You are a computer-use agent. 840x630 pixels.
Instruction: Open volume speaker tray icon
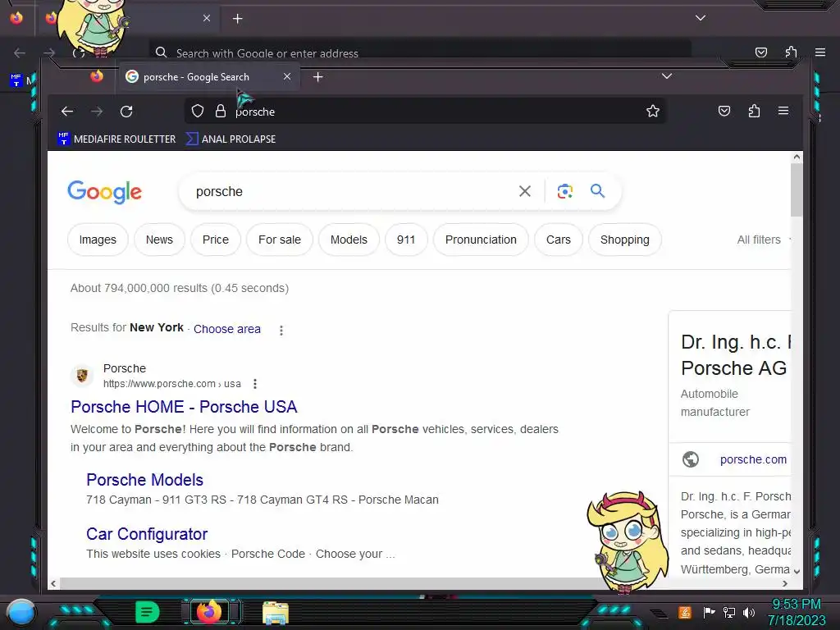click(749, 612)
